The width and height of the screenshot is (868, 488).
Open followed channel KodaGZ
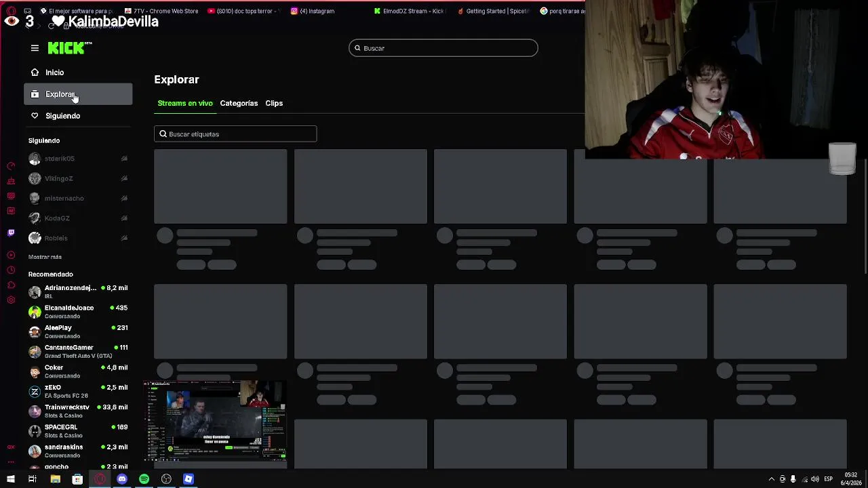pos(78,218)
